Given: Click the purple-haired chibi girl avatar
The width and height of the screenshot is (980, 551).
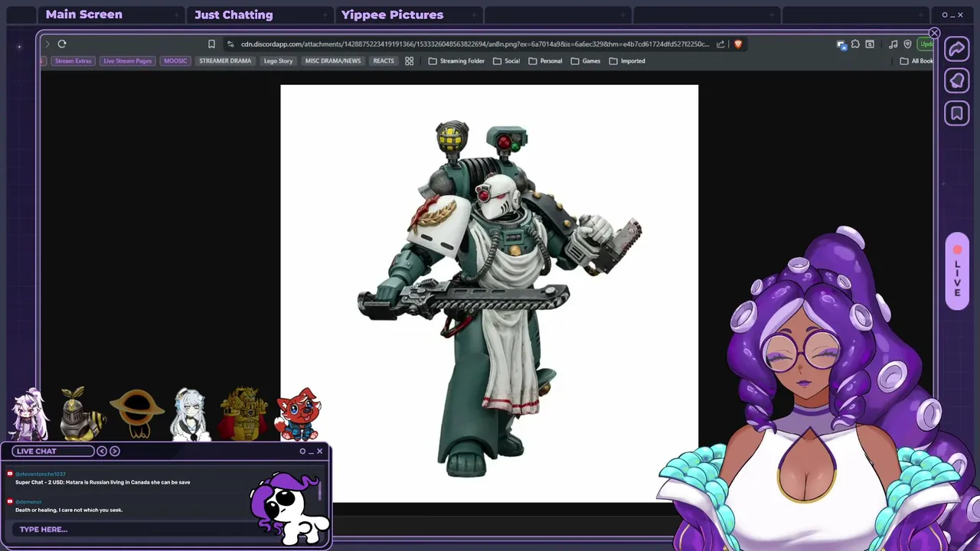Looking at the screenshot, I should pos(29,415).
